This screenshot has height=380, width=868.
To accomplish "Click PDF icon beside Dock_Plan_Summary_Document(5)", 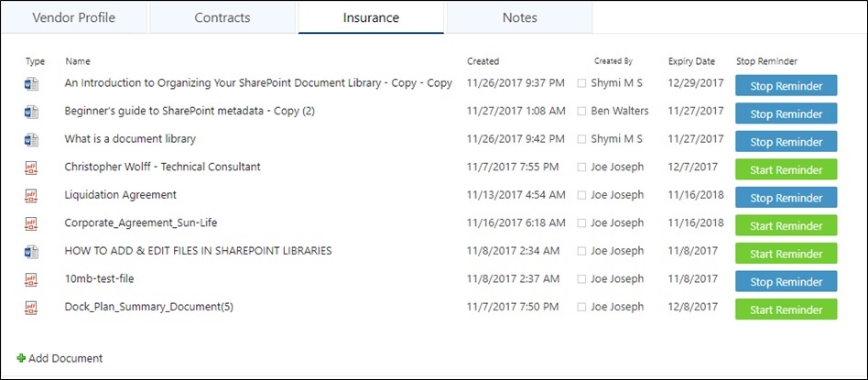I will point(31,308).
